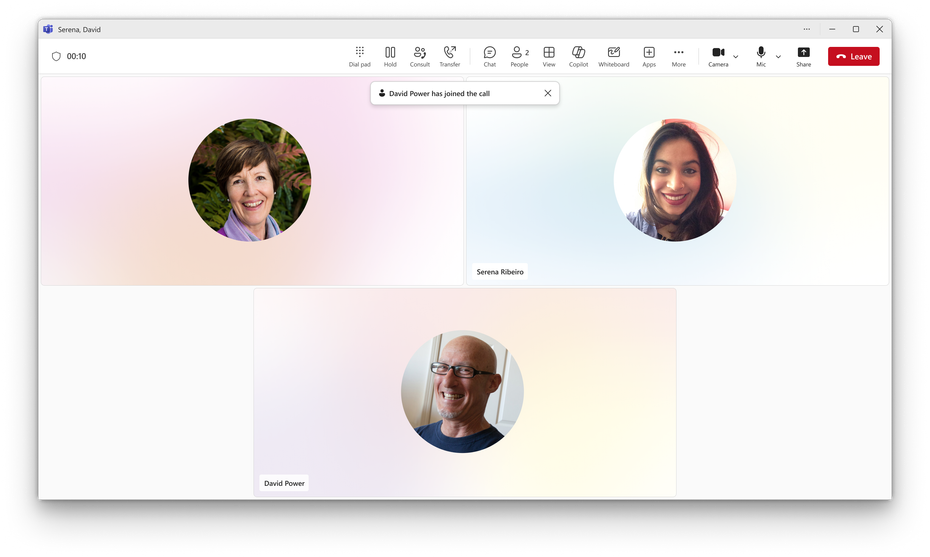The image size is (930, 557).
Task: Click window title Serena, David
Action: (x=79, y=29)
